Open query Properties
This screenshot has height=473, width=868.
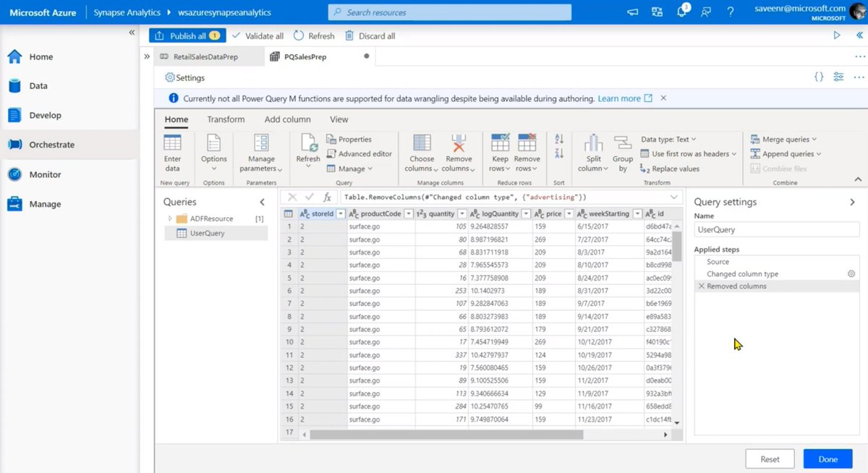(x=349, y=139)
